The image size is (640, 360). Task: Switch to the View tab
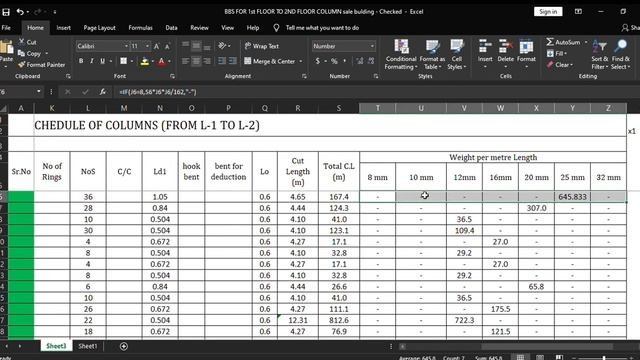point(227,28)
